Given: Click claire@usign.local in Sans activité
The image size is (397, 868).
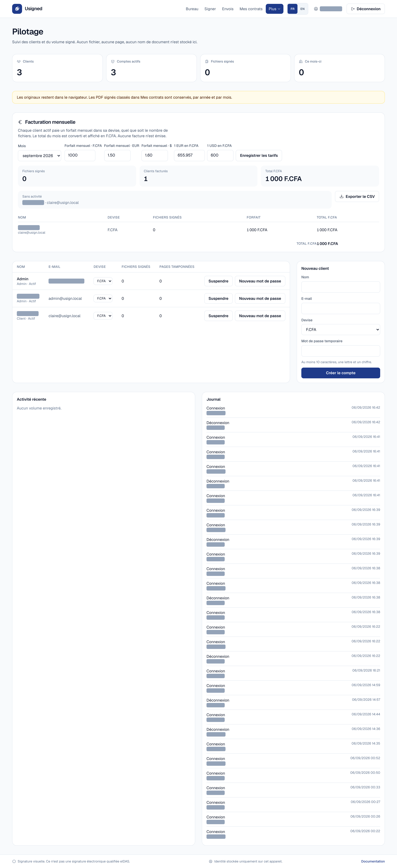Looking at the screenshot, I should tap(63, 203).
